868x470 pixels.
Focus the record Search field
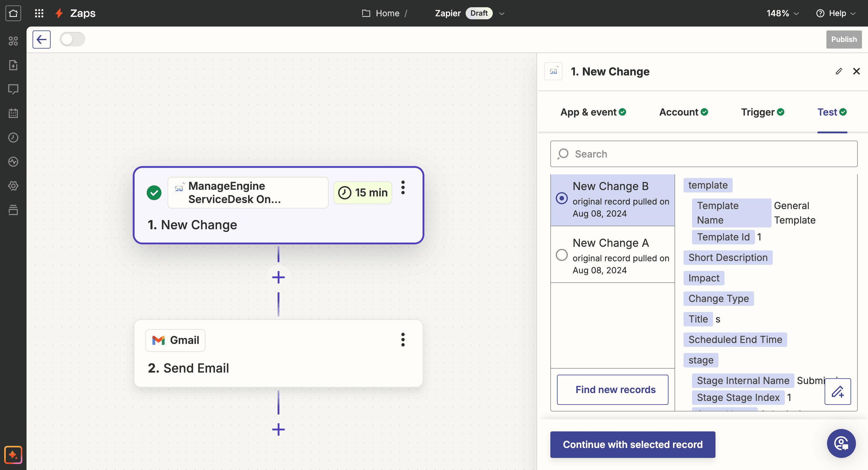703,154
